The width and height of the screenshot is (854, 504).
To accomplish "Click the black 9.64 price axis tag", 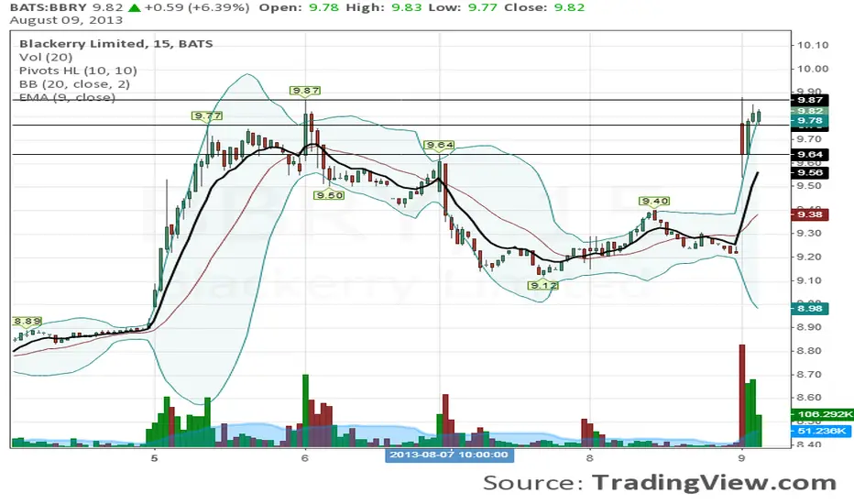I will (810, 155).
